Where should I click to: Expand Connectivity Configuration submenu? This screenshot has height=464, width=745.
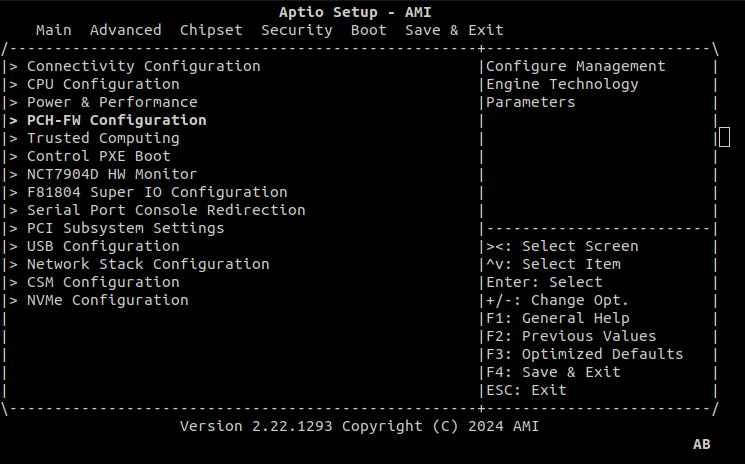click(143, 66)
